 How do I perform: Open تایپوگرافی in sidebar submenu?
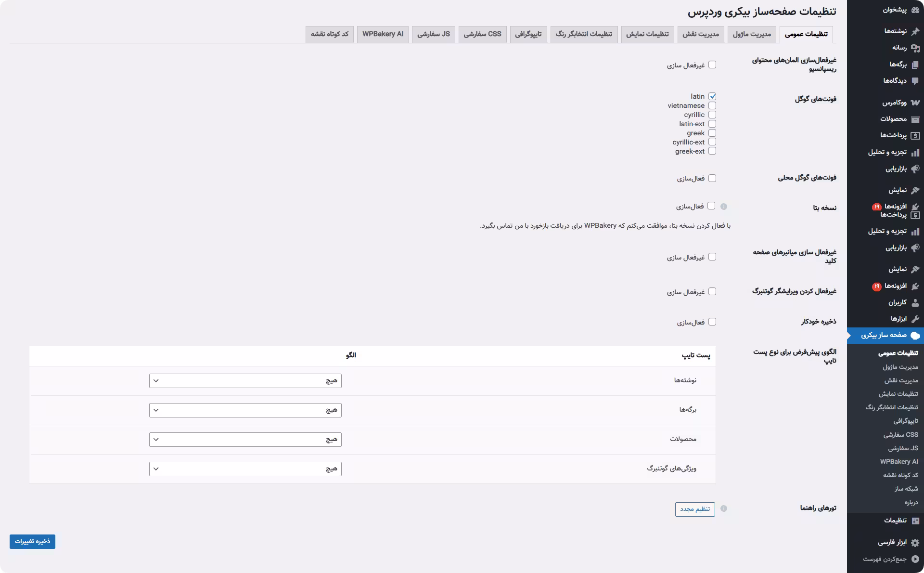(906, 421)
